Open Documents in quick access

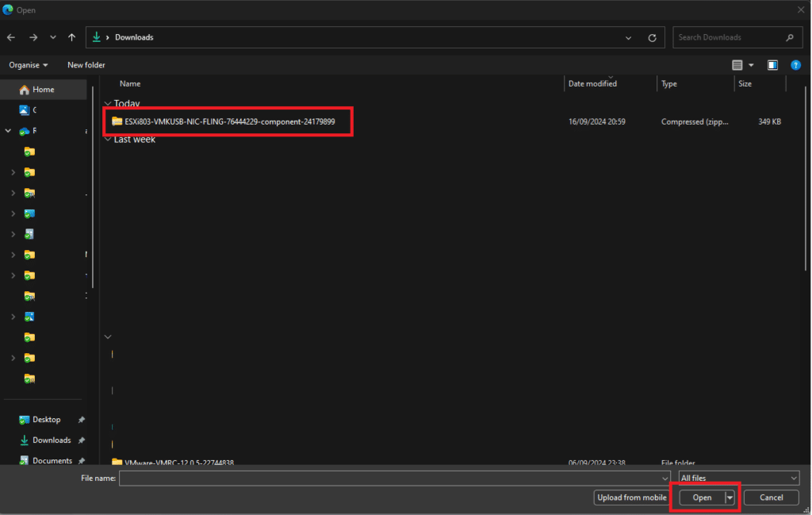pos(52,460)
